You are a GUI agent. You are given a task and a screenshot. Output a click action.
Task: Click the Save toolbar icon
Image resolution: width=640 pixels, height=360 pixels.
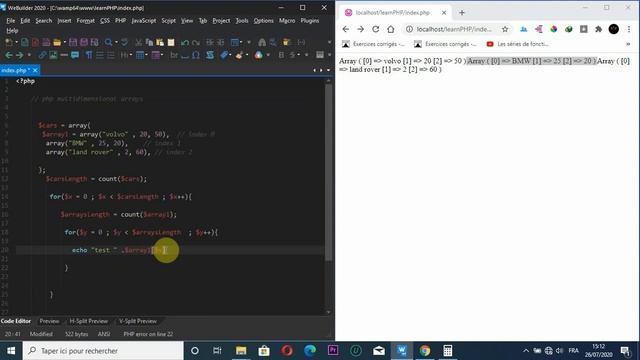(x=73, y=42)
